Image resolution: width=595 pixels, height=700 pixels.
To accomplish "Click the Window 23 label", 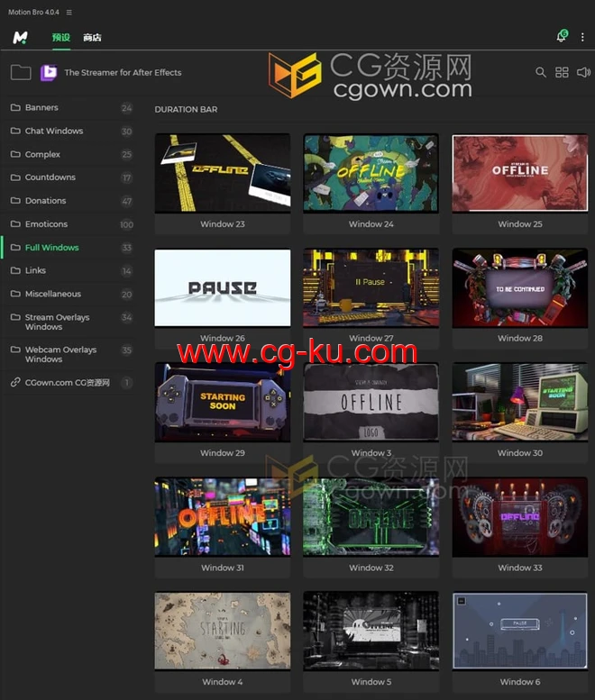I will (x=223, y=224).
